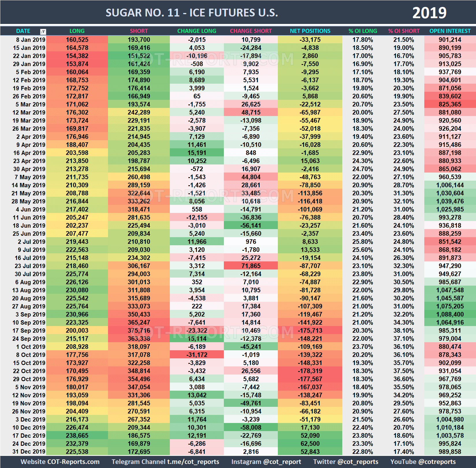The width and height of the screenshot is (476, 468).
Task: Click the CHANGE SHORT column header
Action: (x=251, y=31)
